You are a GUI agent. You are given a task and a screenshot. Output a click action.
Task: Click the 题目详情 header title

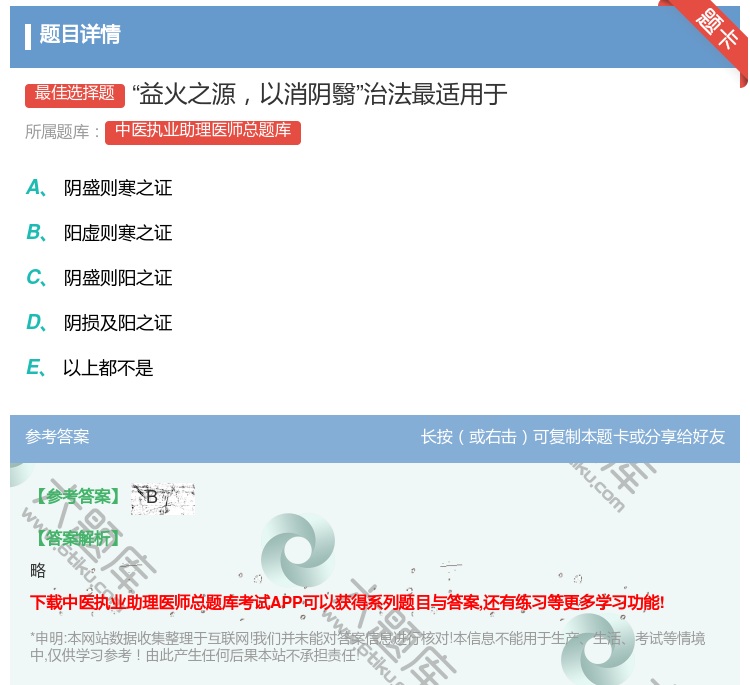click(x=80, y=35)
